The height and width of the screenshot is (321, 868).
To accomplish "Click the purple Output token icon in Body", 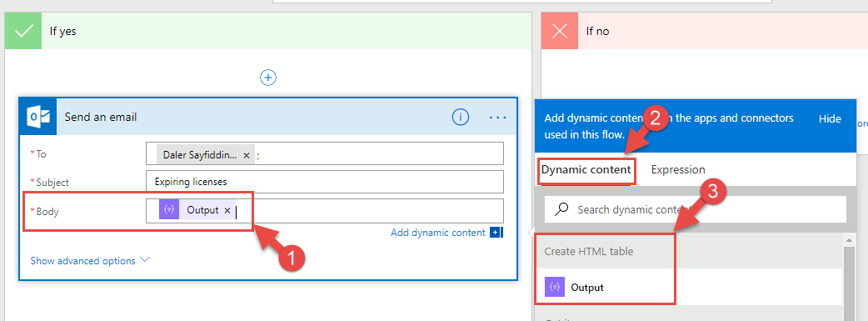I will [169, 210].
